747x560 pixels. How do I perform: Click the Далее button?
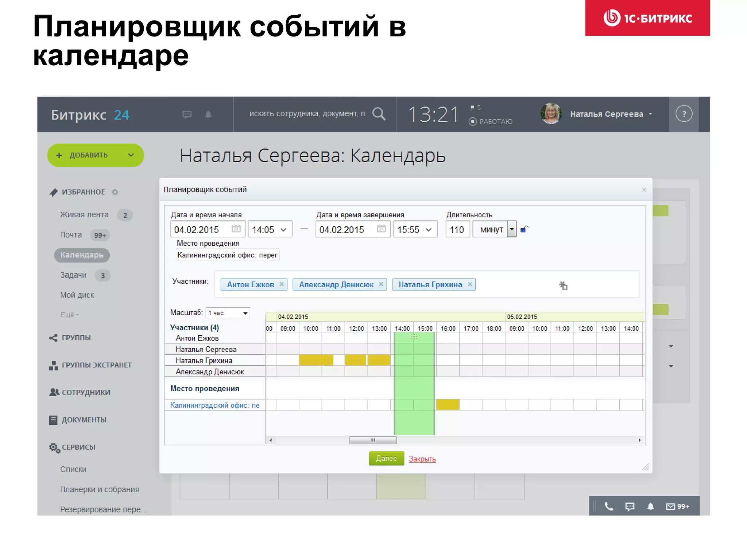386,458
